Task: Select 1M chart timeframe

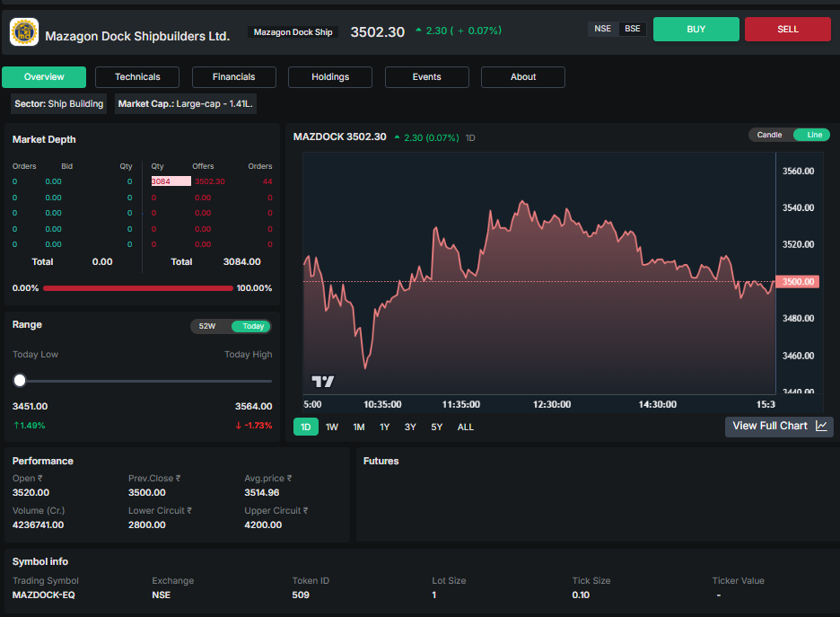Action: coord(358,427)
